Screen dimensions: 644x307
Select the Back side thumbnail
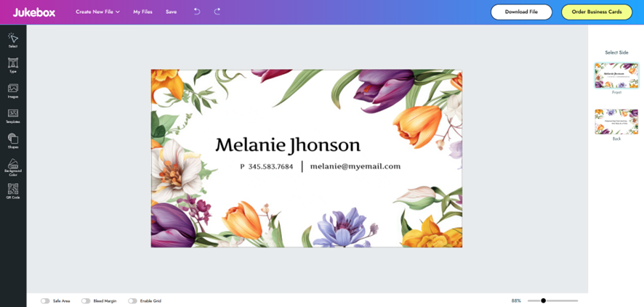(616, 121)
